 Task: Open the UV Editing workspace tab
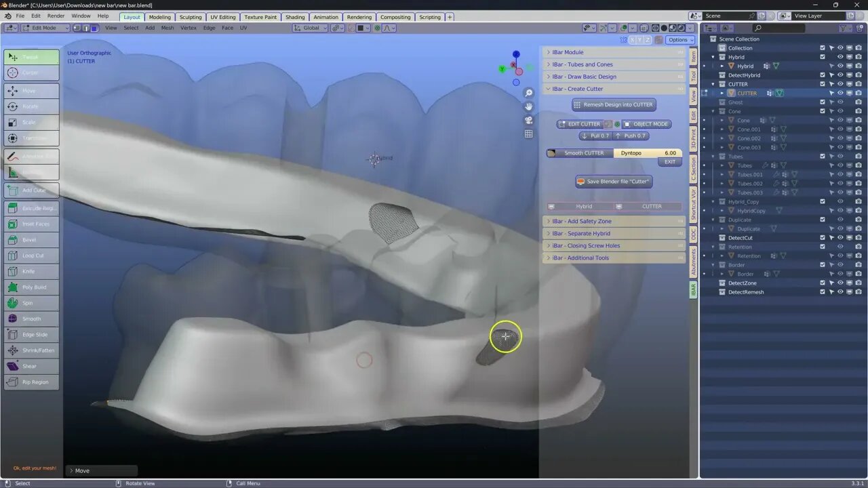[223, 17]
